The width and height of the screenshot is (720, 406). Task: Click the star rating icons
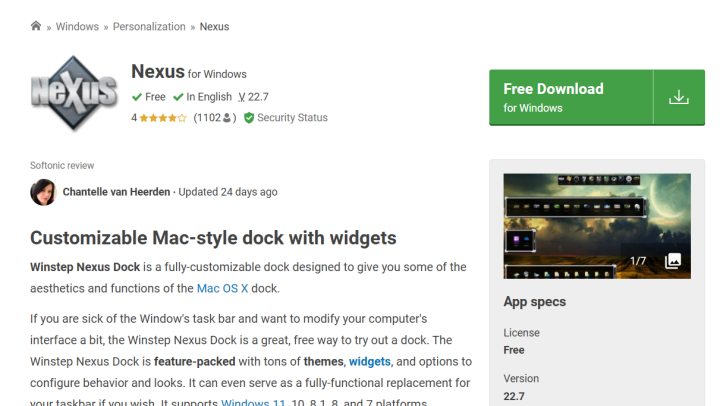pos(163,118)
